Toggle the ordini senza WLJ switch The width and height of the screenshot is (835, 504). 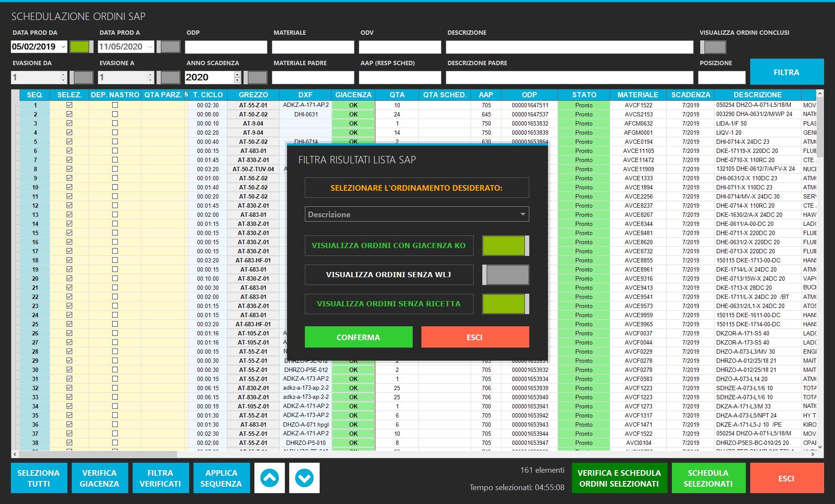tap(506, 275)
